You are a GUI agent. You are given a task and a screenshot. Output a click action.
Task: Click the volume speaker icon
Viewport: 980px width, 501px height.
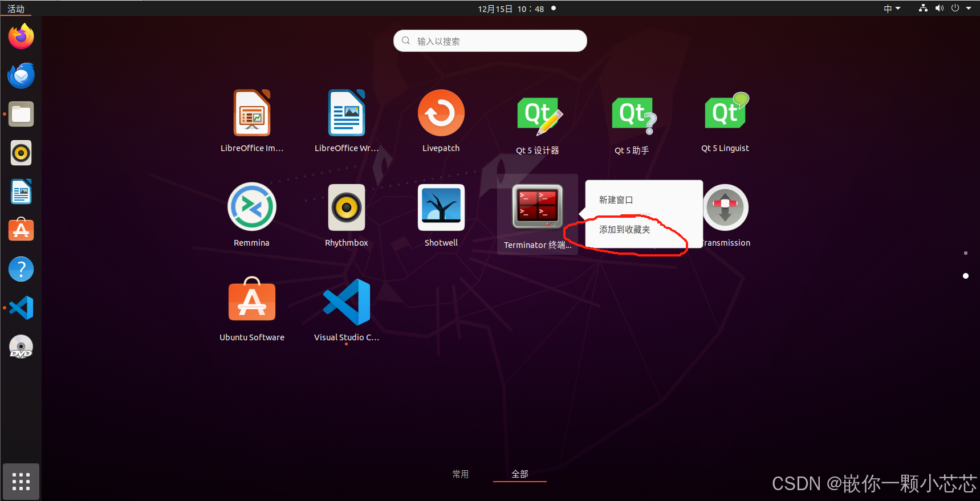click(940, 9)
